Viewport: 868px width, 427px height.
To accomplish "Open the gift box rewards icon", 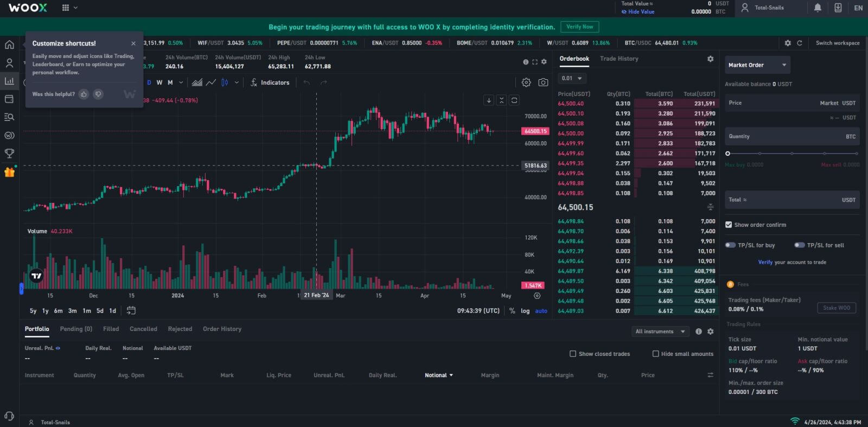I will tap(9, 172).
